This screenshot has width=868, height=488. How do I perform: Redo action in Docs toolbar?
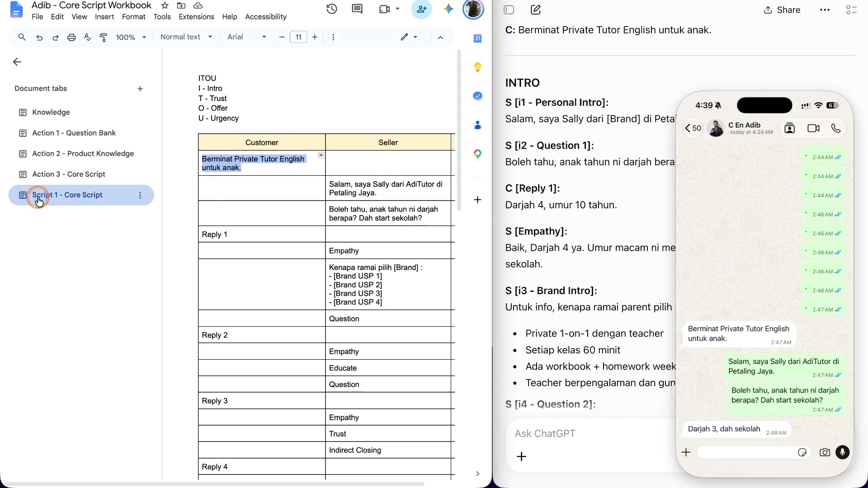click(x=55, y=37)
